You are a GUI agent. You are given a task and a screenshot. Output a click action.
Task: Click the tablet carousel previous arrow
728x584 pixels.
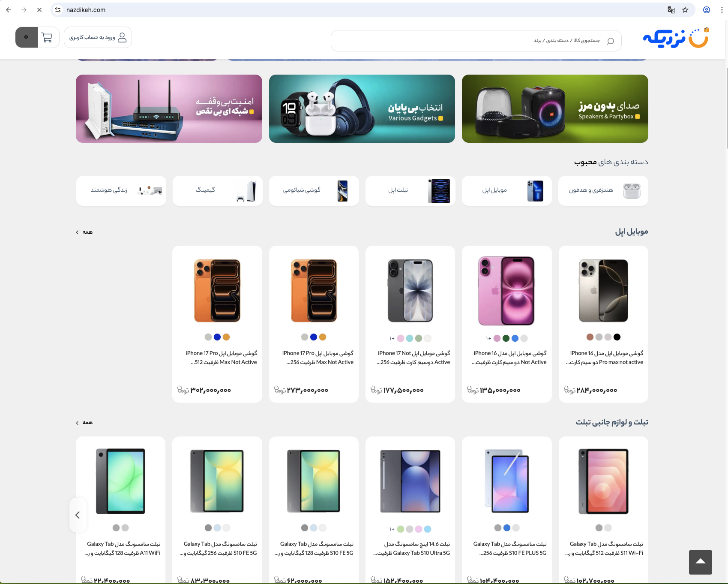(x=78, y=515)
